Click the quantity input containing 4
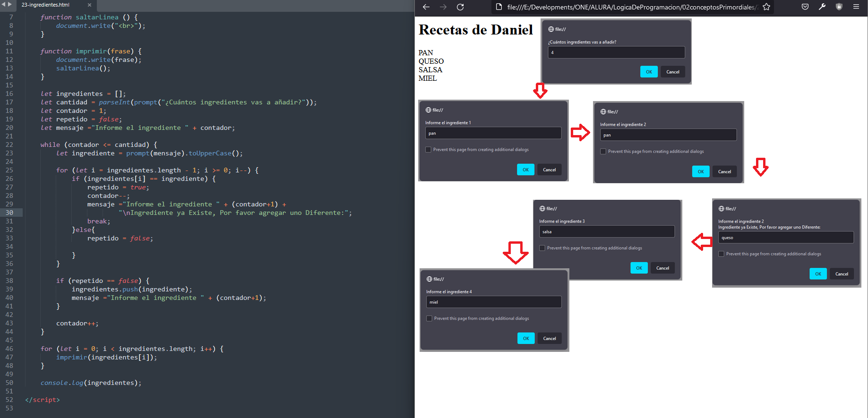Viewport: 868px width, 418px height. (x=616, y=52)
